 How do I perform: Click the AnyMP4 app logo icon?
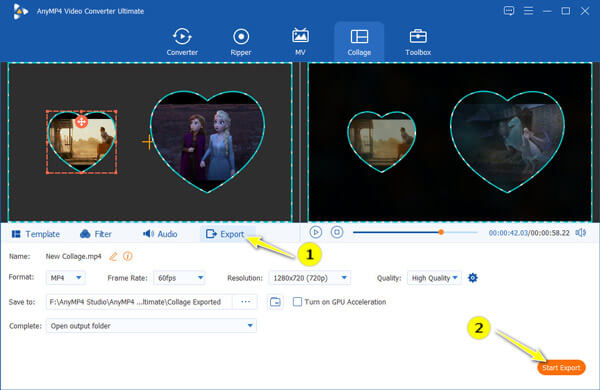(x=20, y=11)
